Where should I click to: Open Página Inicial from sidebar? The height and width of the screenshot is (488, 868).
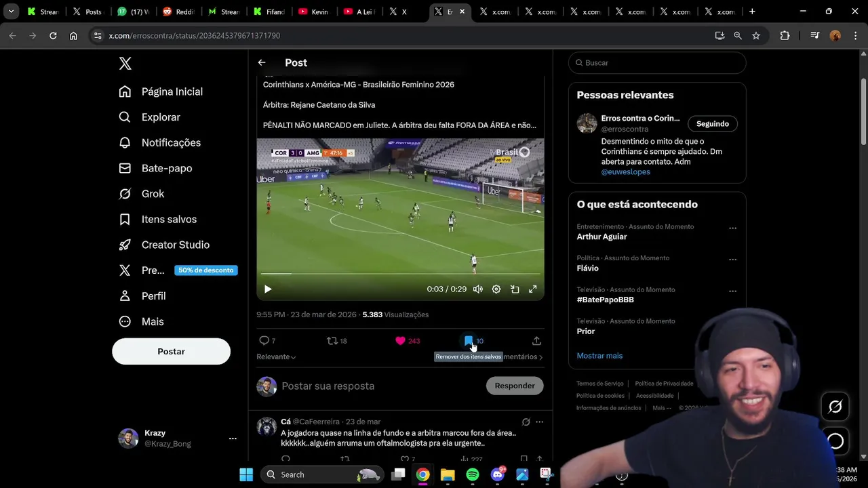click(x=161, y=91)
